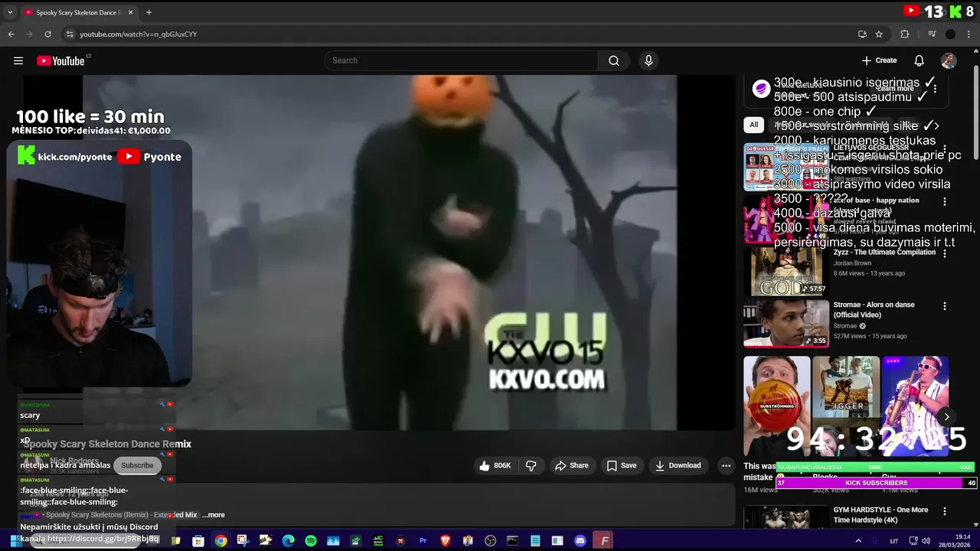Open the Chrome extensions puzzle icon
Image resolution: width=980 pixels, height=551 pixels.
click(x=904, y=34)
